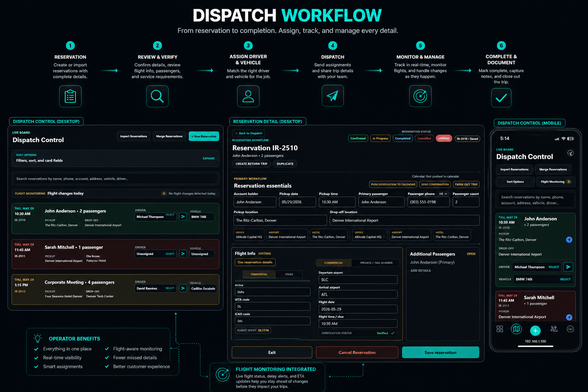
Task: Click the Assign Driver person icon
Action: [x=248, y=96]
